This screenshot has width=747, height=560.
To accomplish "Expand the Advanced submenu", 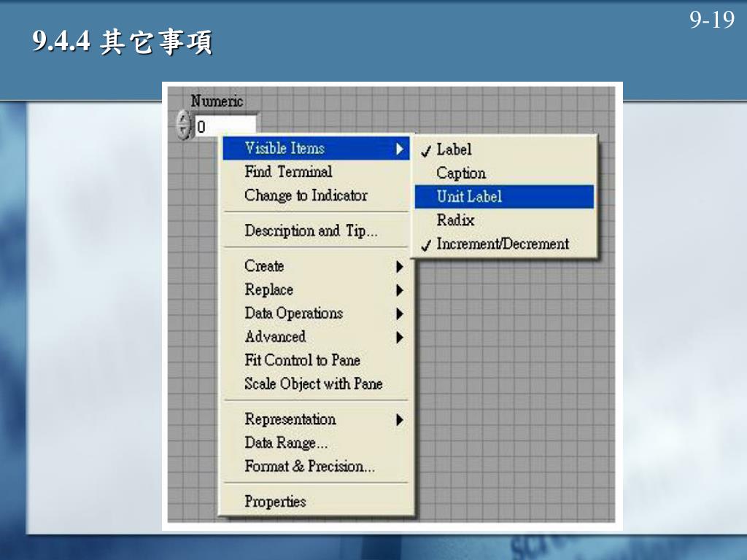I will tap(316, 337).
